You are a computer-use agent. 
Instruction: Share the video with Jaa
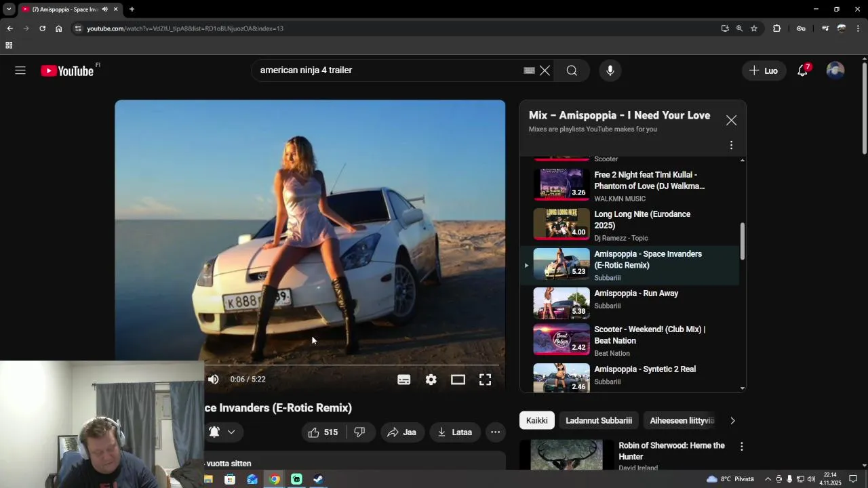click(402, 432)
